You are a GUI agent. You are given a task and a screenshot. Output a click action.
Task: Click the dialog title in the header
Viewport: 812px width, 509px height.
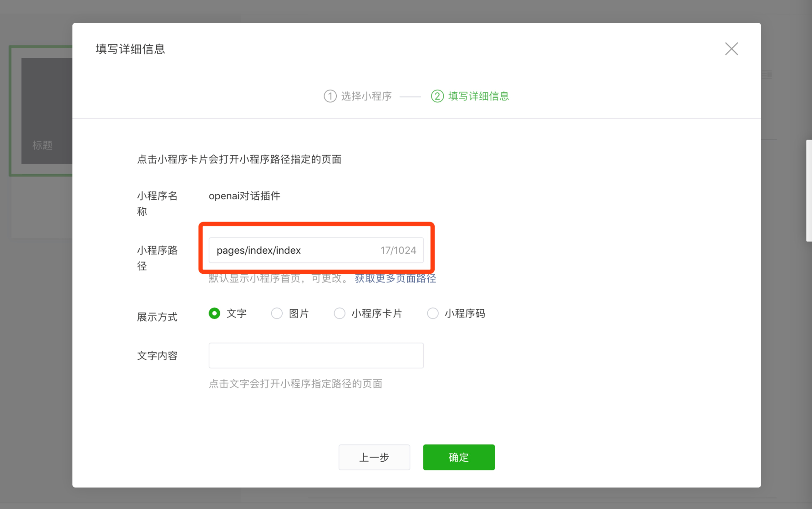(x=130, y=49)
